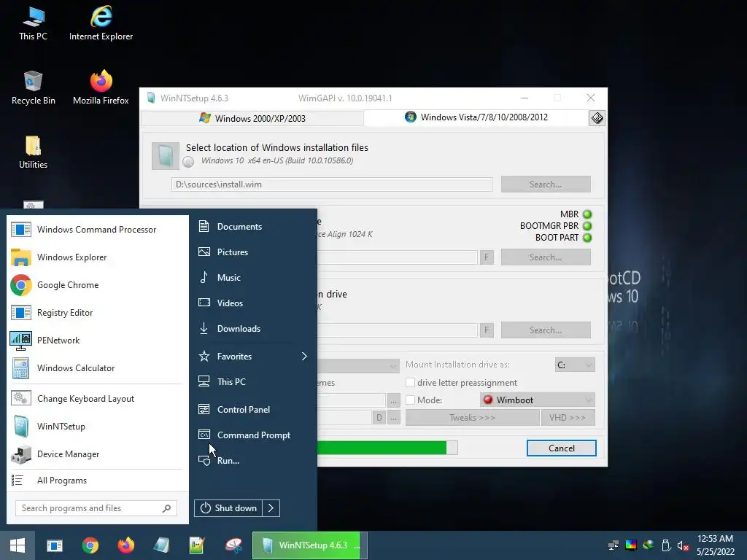Click the F button next to installation drive
The image size is (747, 560).
[487, 330]
